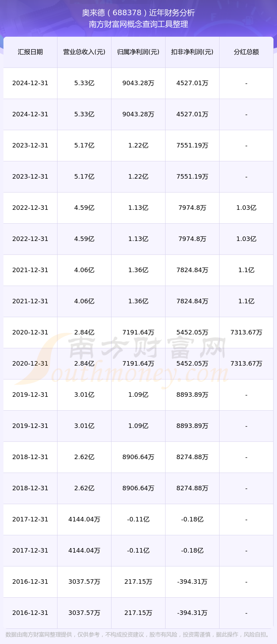
Task: Click the first 2016-12-31 date cell
Action: click(30, 582)
